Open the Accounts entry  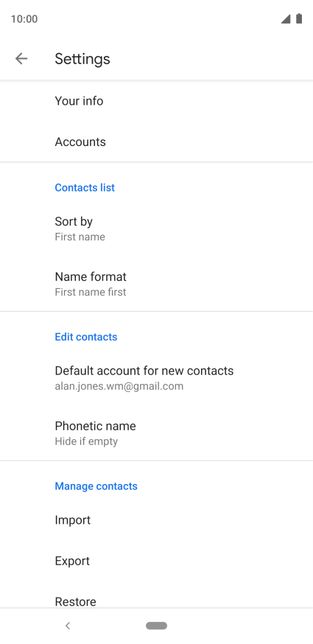pos(156,141)
